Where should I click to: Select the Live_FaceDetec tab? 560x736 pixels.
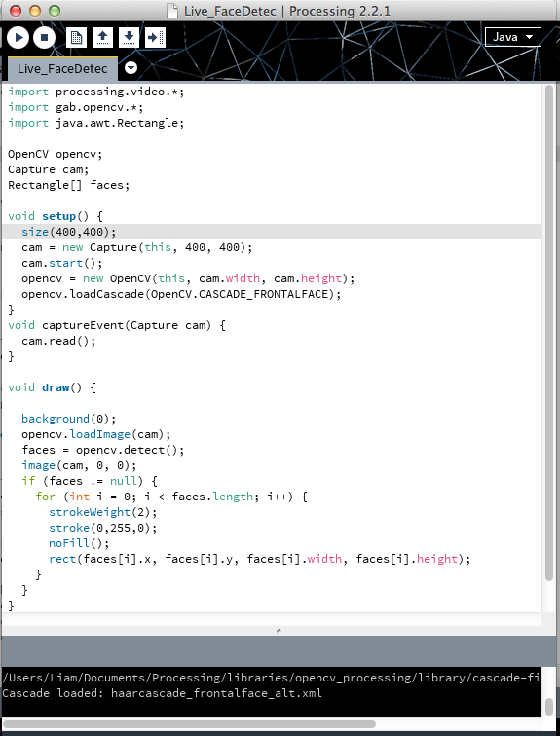62,68
